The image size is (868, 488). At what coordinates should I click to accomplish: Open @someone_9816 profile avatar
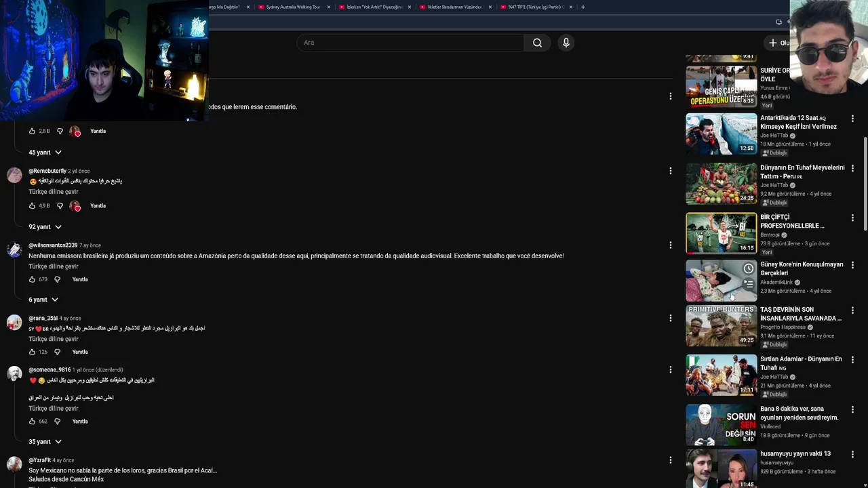(x=14, y=374)
